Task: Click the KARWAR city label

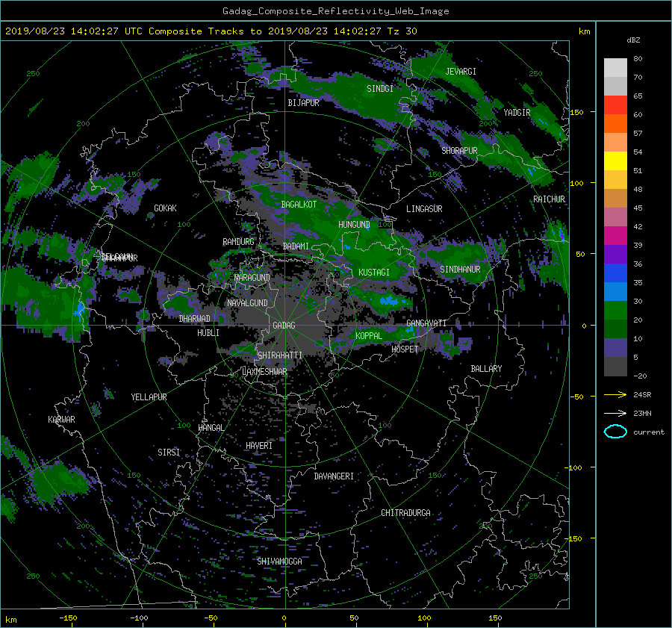Action: click(x=61, y=420)
